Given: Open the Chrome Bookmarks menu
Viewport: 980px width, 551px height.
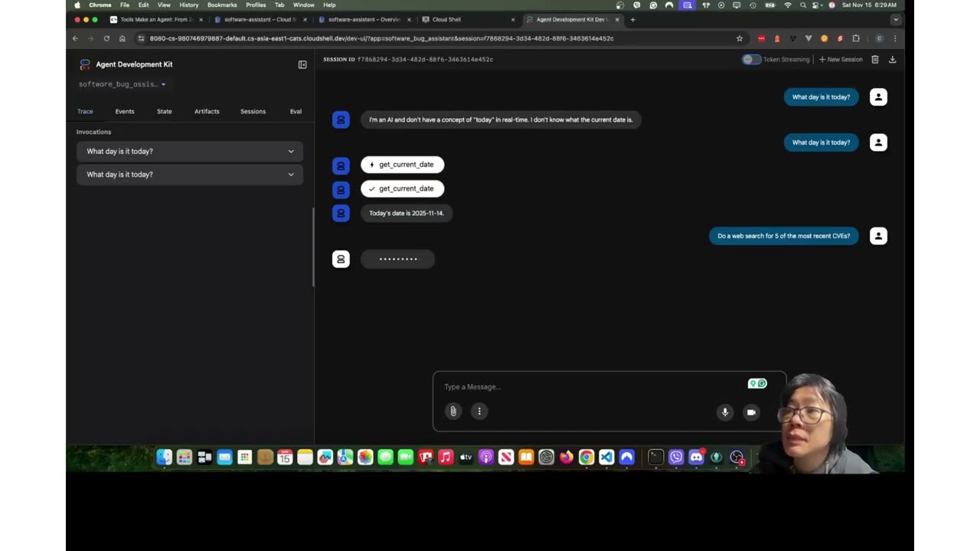Looking at the screenshot, I should point(222,5).
